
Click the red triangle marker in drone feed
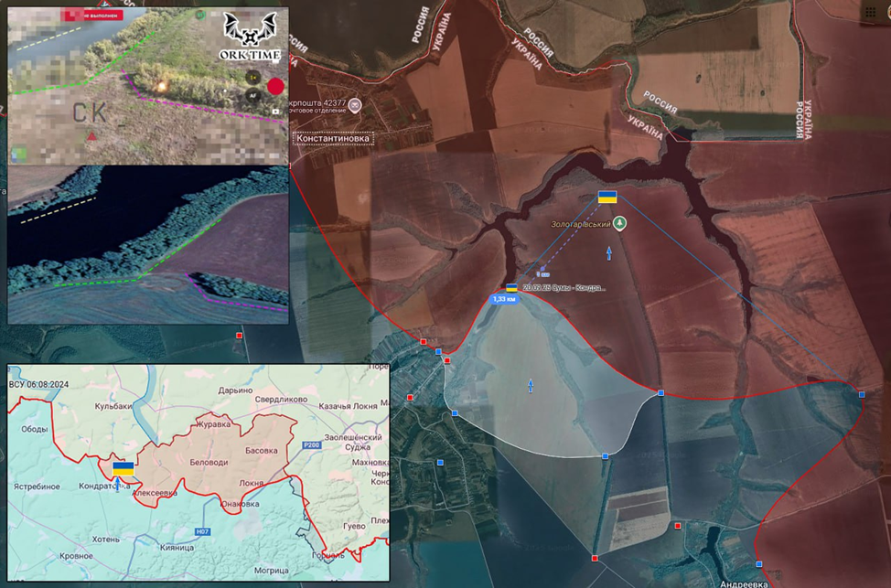92,136
